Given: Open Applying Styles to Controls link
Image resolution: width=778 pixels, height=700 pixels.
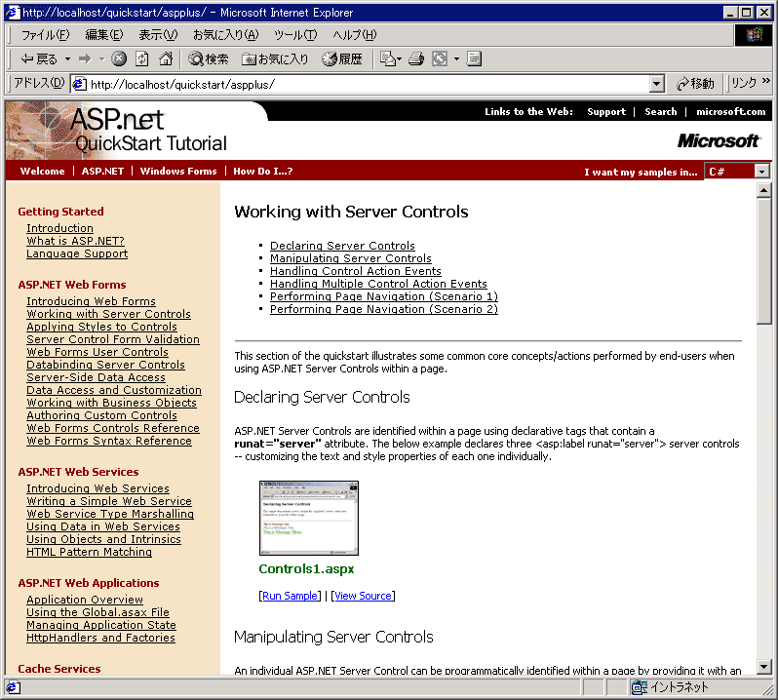Looking at the screenshot, I should (101, 327).
